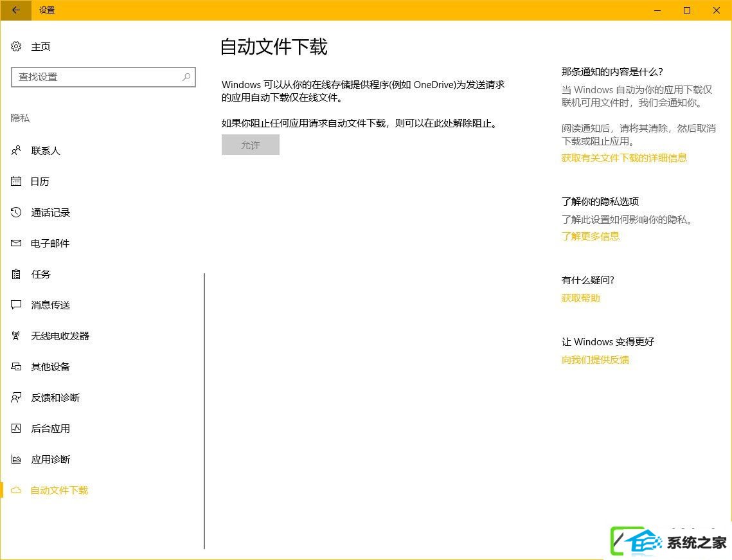Select 通话记录 in sidebar
Screen dimensions: 732x560
coord(50,213)
